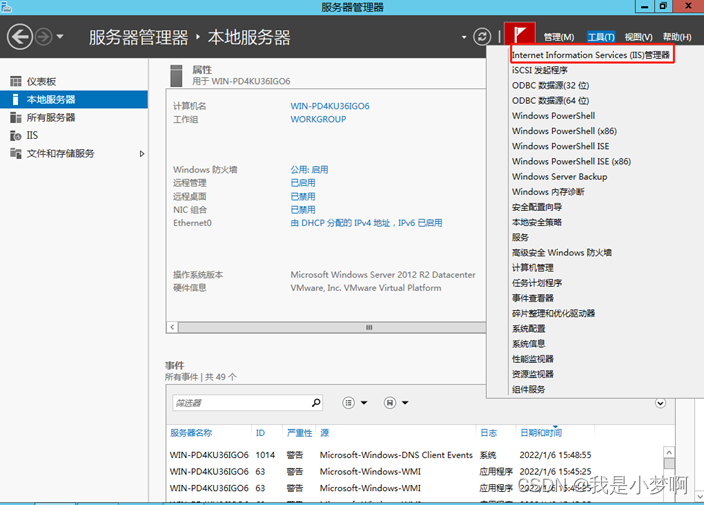
Task: Open 计算机管理
Action: pyautogui.click(x=532, y=268)
